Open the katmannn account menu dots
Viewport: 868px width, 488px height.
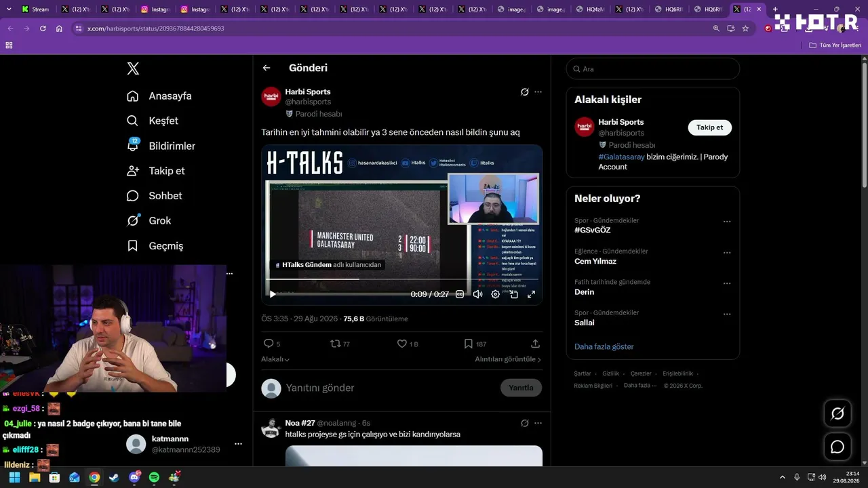238,444
